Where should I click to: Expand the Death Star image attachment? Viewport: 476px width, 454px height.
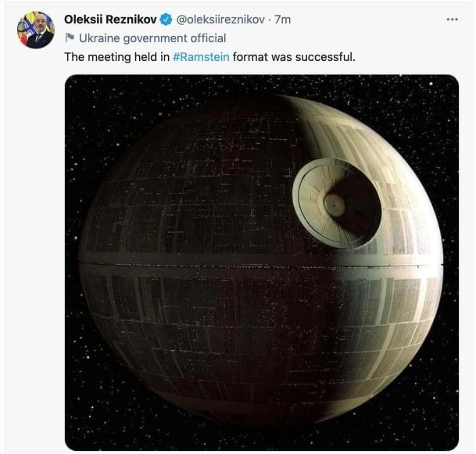[262, 263]
